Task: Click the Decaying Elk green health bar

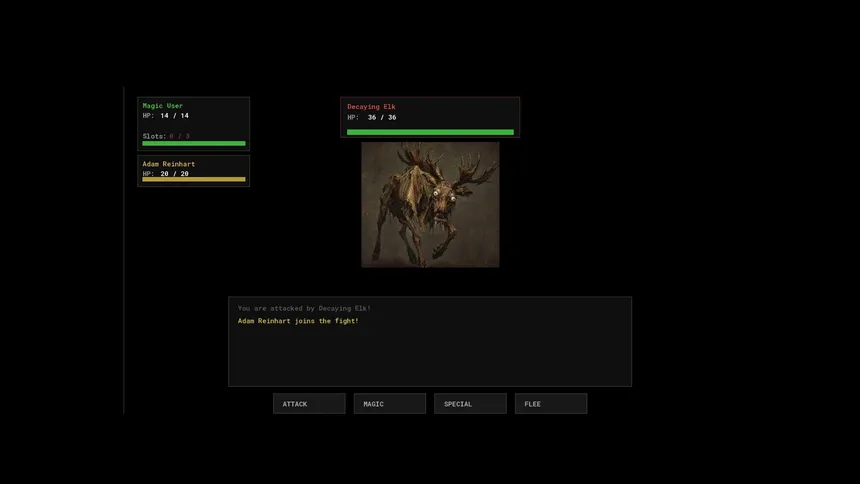Action: 430,132
